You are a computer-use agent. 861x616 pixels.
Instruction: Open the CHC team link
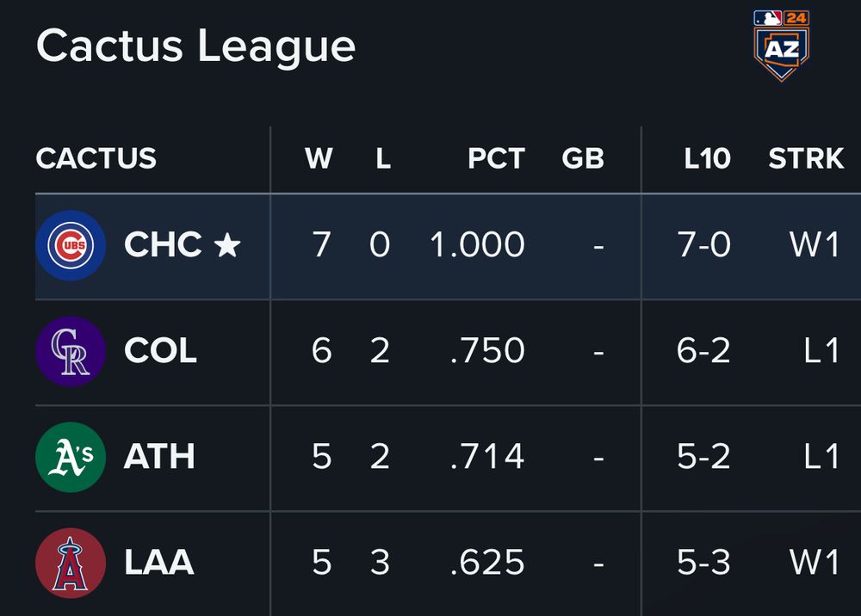click(163, 244)
